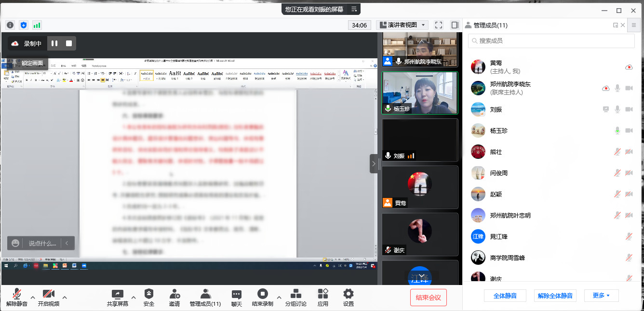Screen dimensions: 644x311
Task: Click muted mic icon for 赵颖
Action: click(x=617, y=194)
